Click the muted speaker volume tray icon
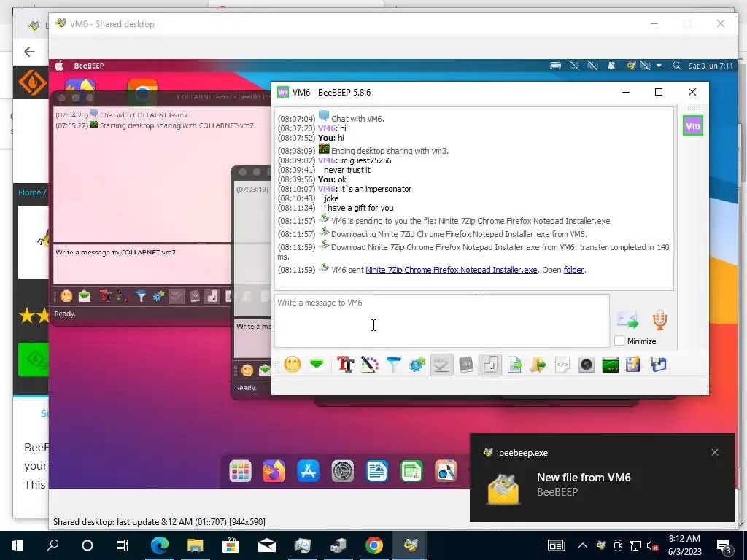Viewport: 747px width, 560px height. click(x=653, y=545)
